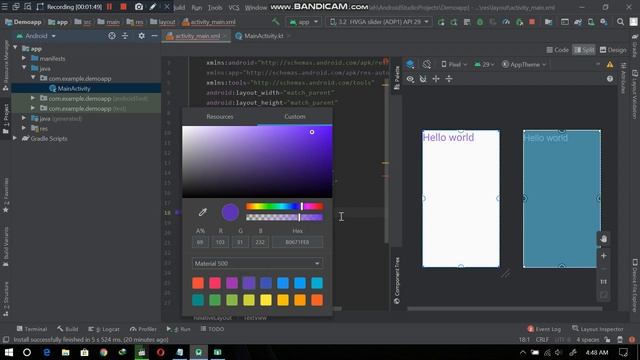This screenshot has width=640, height=360.
Task: Take a Bandicam screenshot with camera icon
Action: coord(139,7)
